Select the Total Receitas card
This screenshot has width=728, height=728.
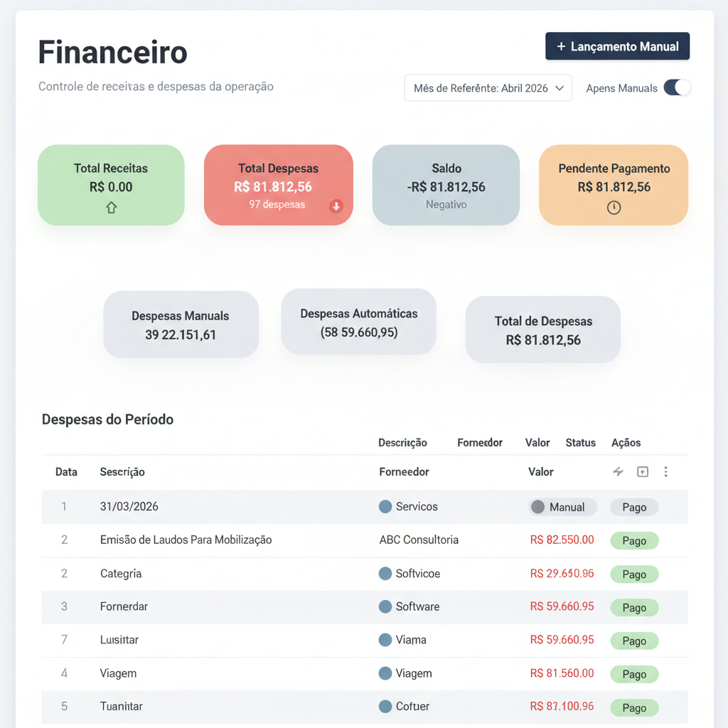pos(111,185)
